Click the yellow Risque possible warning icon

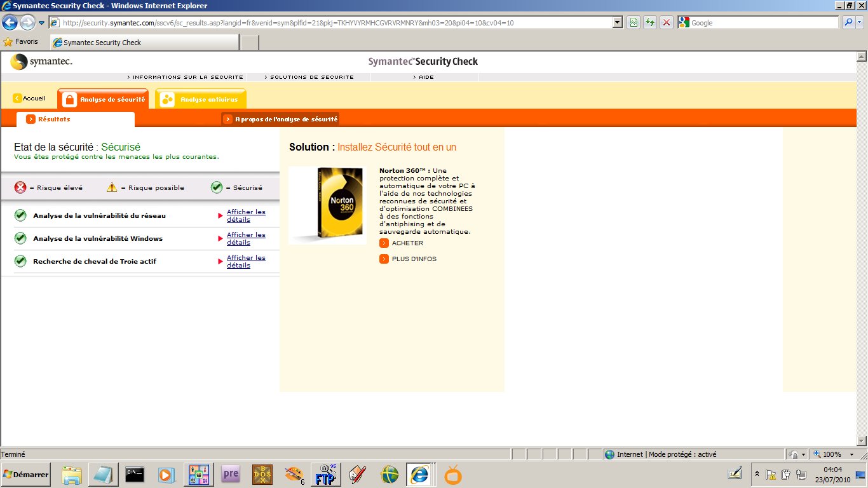[x=112, y=187]
